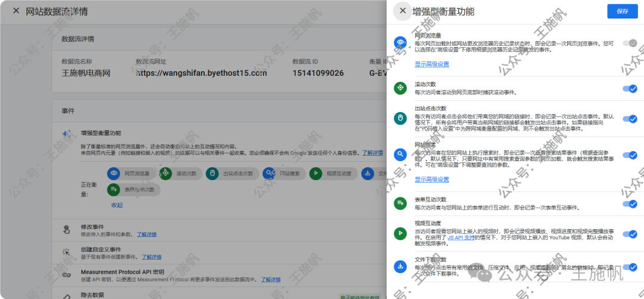Open 了解详情 link for 增强型衡量功能
This screenshot has height=299, width=644.
pyautogui.click(x=373, y=153)
